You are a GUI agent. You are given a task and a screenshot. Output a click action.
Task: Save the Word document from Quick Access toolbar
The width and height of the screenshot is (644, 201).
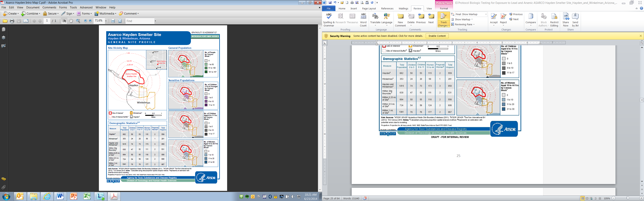[x=330, y=2]
